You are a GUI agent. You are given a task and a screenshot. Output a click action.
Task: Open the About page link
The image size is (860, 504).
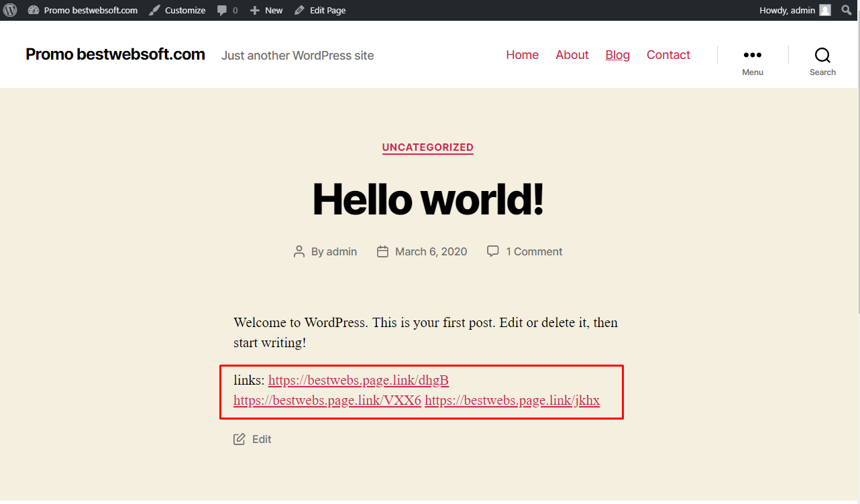[x=572, y=55]
